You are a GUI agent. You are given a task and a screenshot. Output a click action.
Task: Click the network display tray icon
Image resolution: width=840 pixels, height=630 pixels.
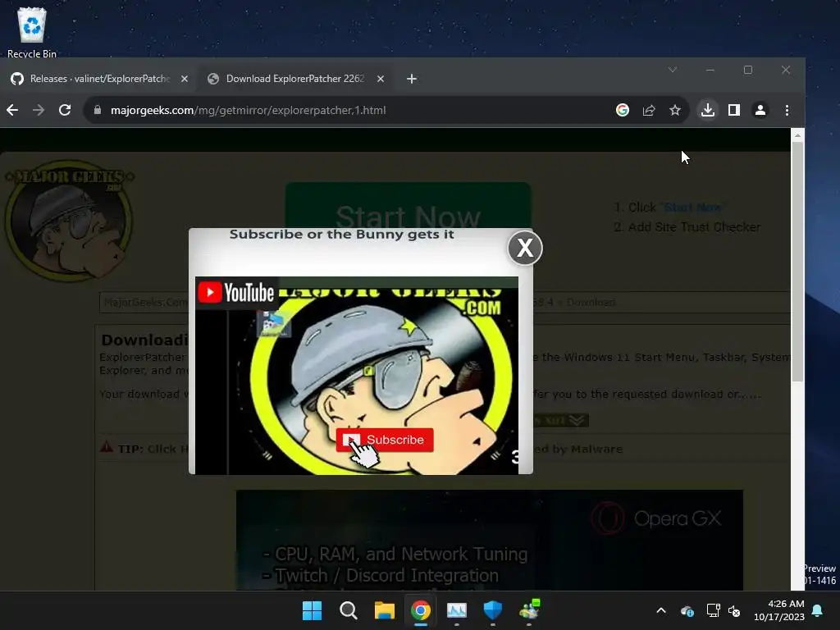713,610
